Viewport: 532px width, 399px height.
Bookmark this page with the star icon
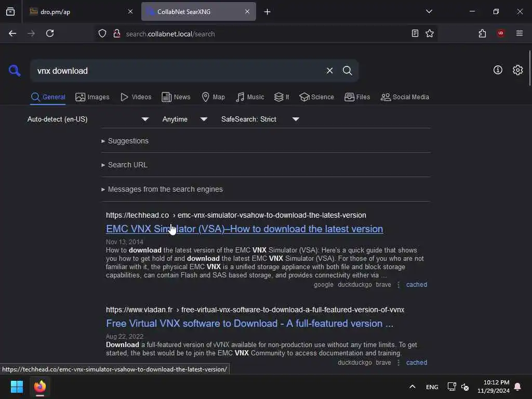pyautogui.click(x=430, y=34)
